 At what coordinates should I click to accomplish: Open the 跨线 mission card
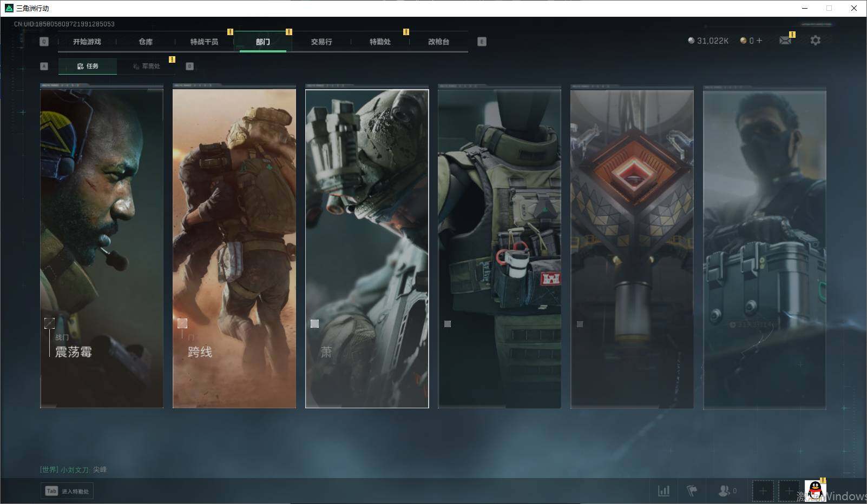coord(234,248)
